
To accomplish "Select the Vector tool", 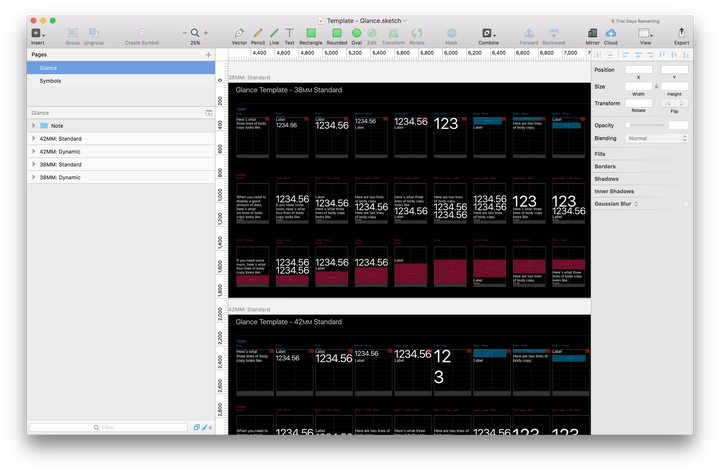I will pos(239,33).
